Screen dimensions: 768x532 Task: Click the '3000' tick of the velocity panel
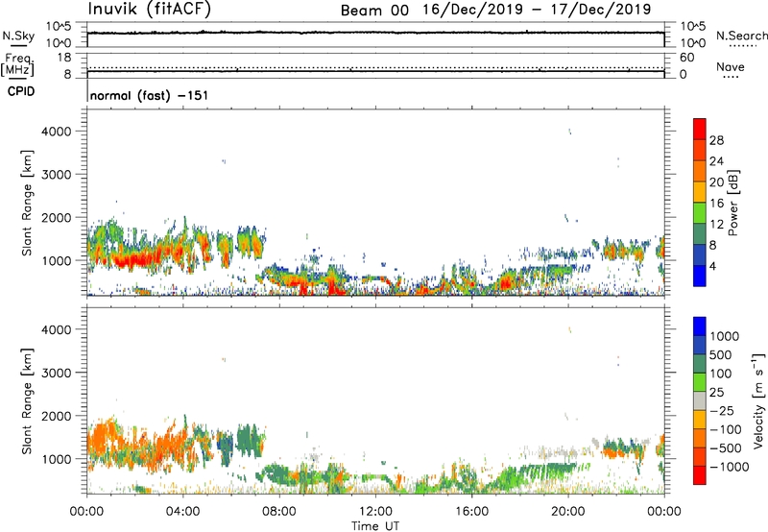[56, 373]
